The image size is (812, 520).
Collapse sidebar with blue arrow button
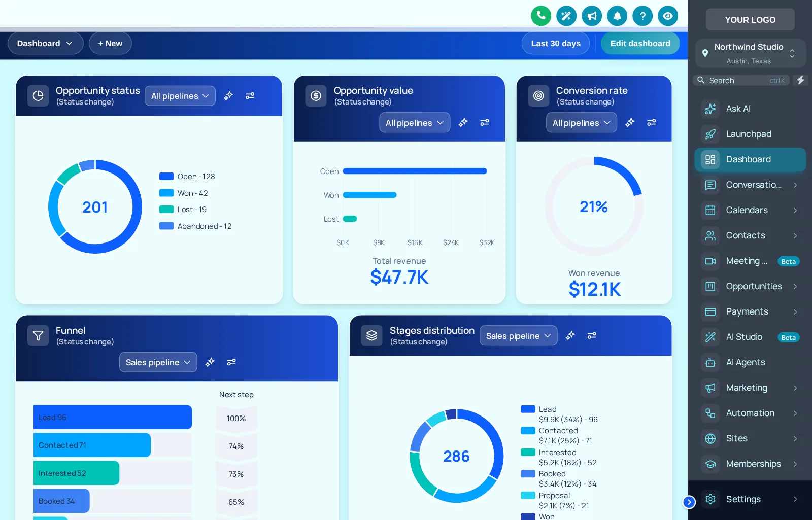689,502
